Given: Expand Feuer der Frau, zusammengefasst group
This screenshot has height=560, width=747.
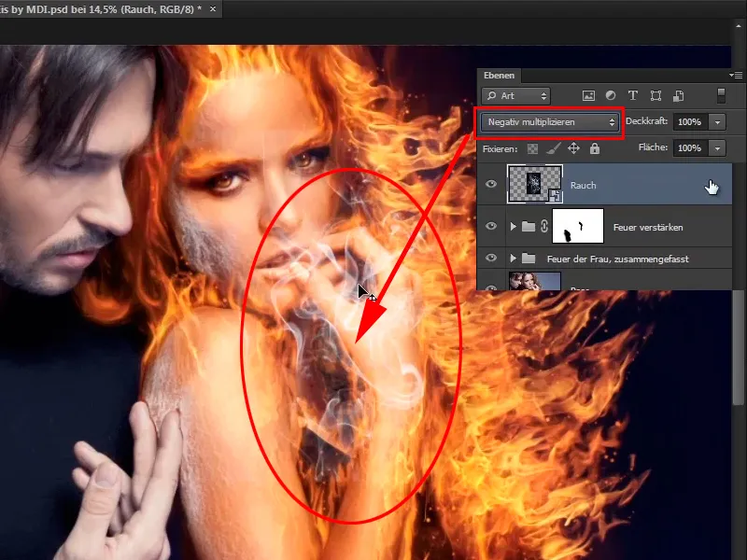Looking at the screenshot, I should click(x=513, y=259).
